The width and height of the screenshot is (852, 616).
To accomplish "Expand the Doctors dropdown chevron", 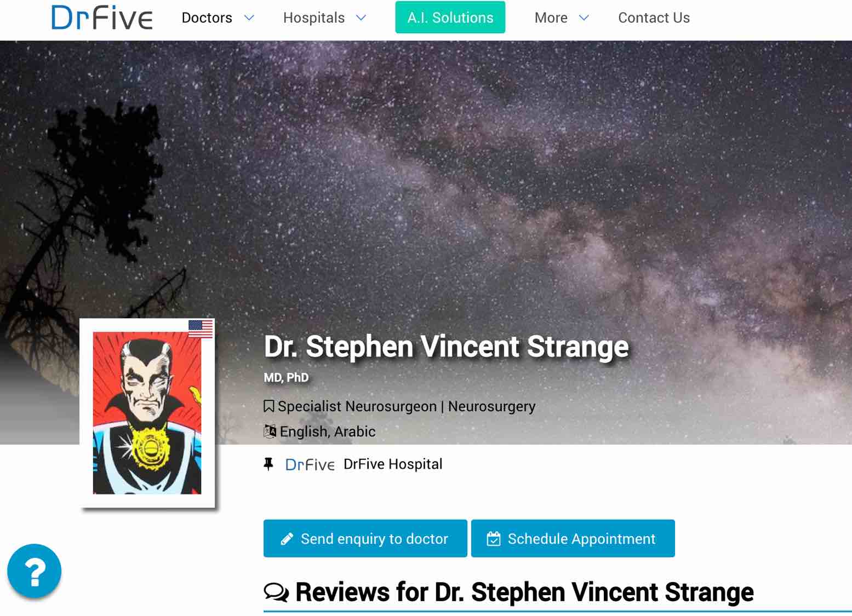I will (x=249, y=18).
